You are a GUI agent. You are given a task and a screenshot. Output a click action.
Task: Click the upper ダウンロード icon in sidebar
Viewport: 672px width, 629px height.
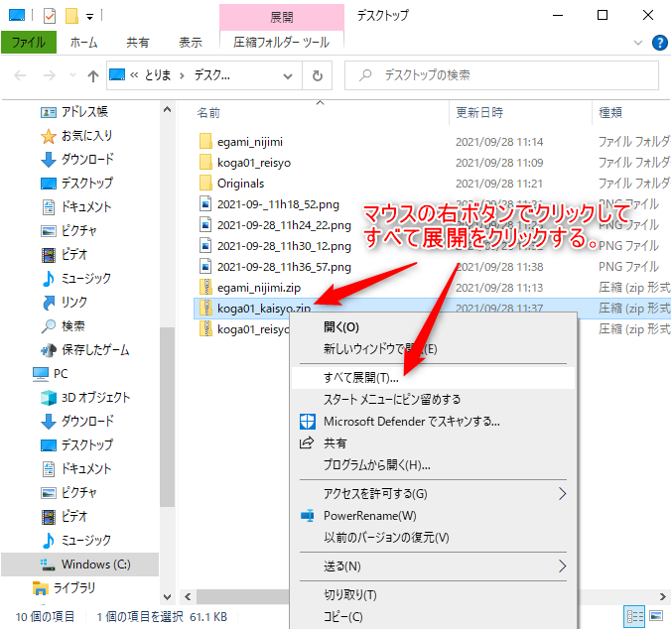pos(48,160)
